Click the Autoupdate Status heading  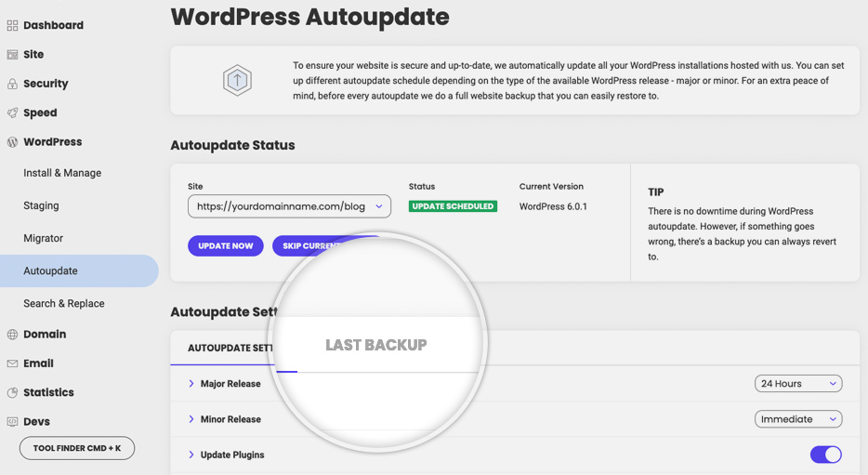coord(232,145)
